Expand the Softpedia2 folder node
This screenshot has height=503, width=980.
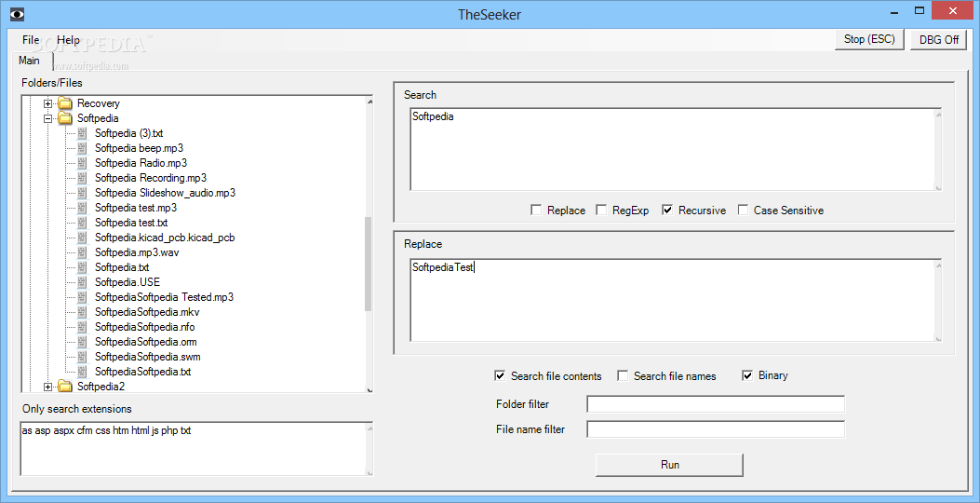[x=48, y=387]
